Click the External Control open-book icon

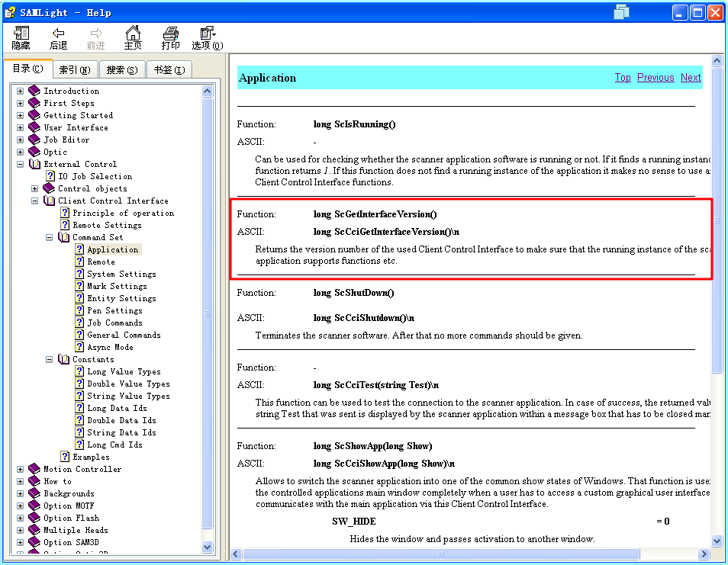coord(34,164)
